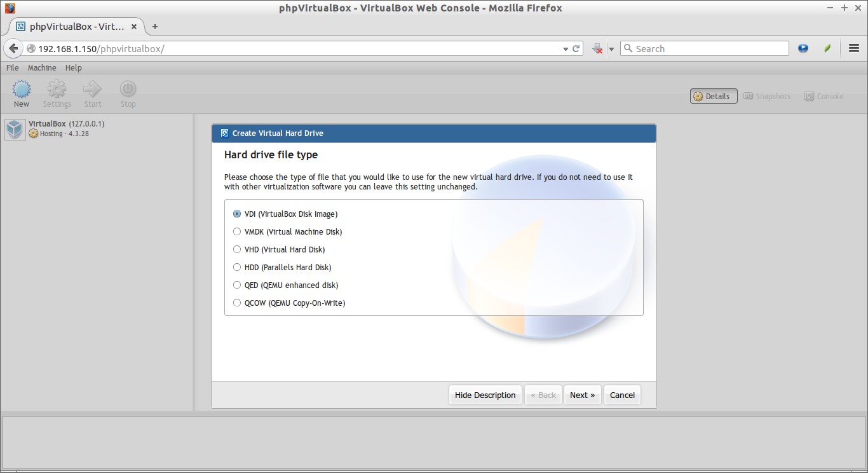Click the red X download extension icon
The height and width of the screenshot is (473, 868).
pyautogui.click(x=597, y=49)
